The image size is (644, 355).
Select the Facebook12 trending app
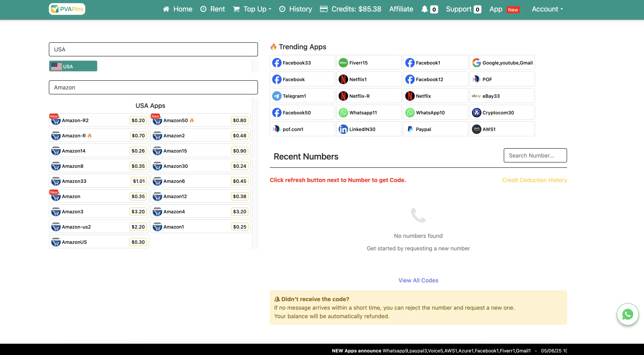[x=435, y=79]
